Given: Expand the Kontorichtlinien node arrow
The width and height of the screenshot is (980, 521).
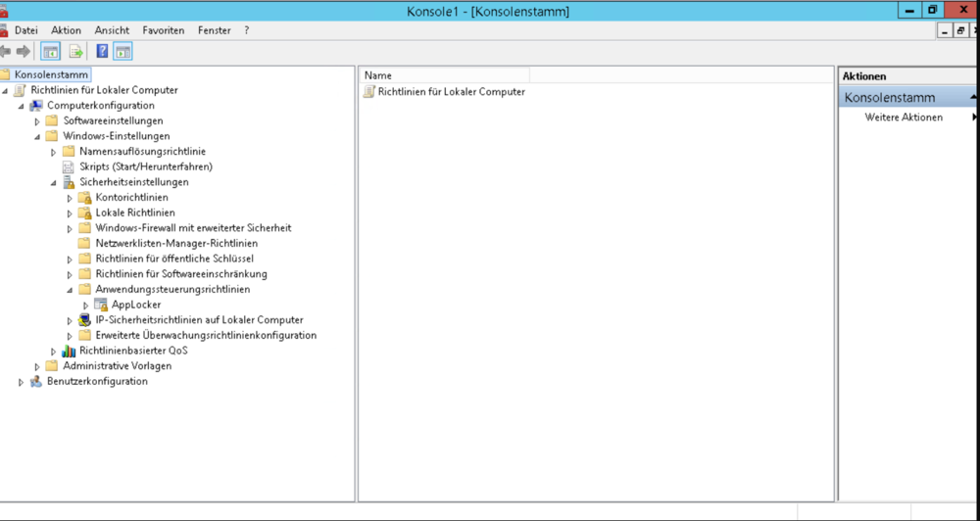Looking at the screenshot, I should click(x=70, y=198).
